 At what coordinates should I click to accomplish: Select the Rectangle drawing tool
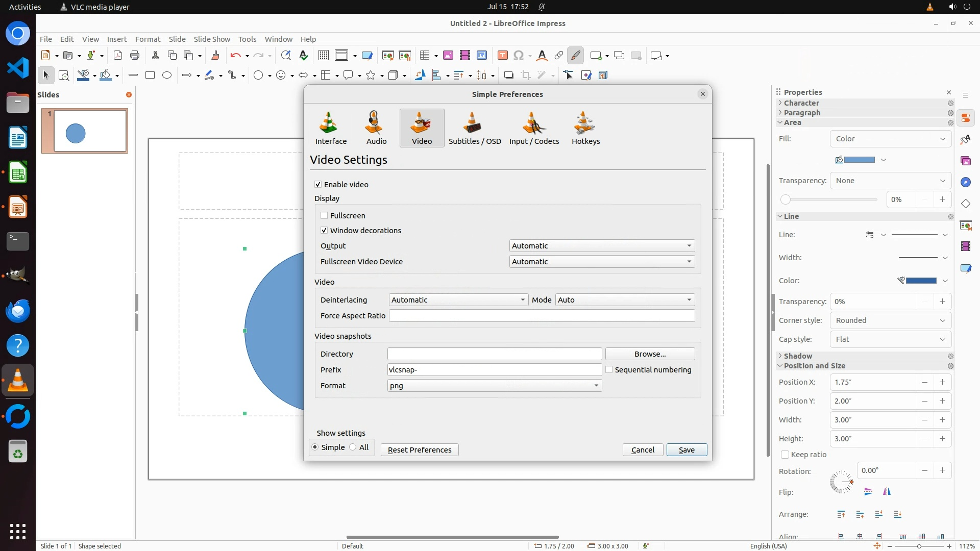[150, 76]
